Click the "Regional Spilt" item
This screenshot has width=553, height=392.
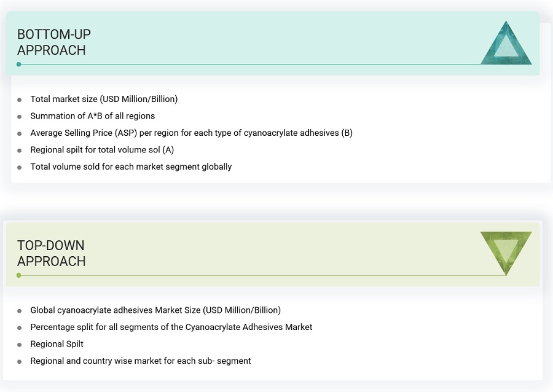point(57,344)
